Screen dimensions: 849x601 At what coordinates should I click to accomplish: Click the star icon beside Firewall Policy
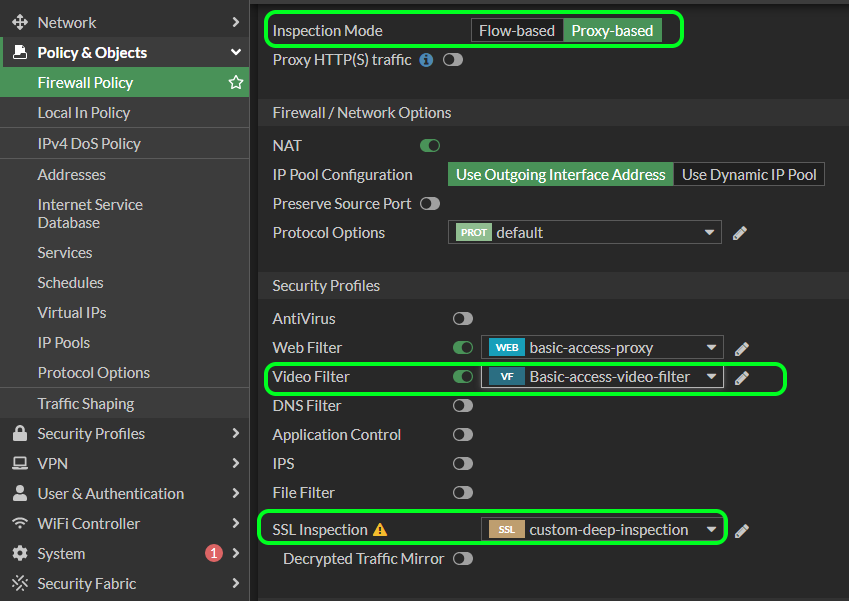pos(235,82)
